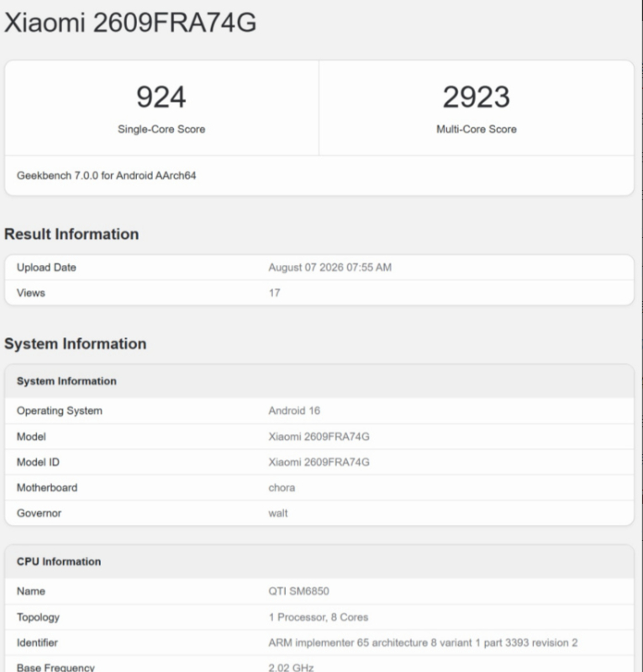Viewport: 643px width, 672px height.
Task: Click the CPU Name label
Action: point(31,591)
